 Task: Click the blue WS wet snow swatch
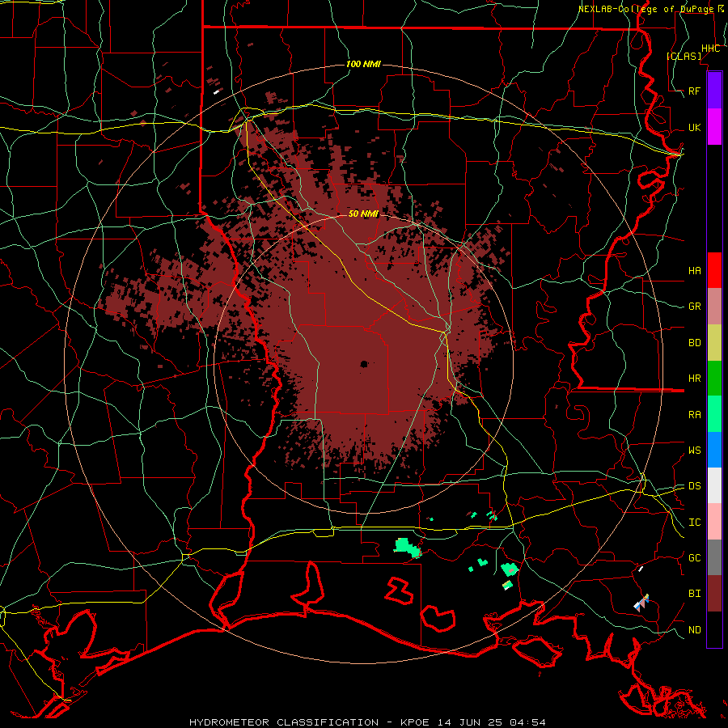tap(714, 450)
